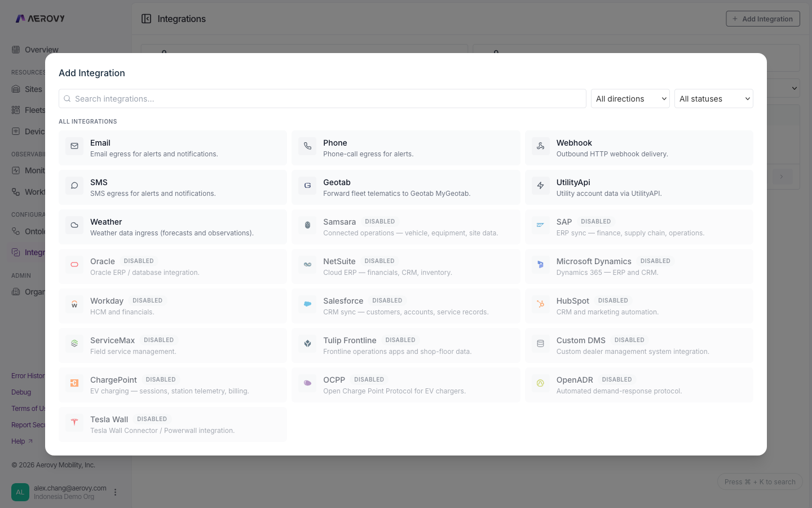Click the Sites icon in the sidebar
This screenshot has height=508, width=812.
click(x=16, y=89)
